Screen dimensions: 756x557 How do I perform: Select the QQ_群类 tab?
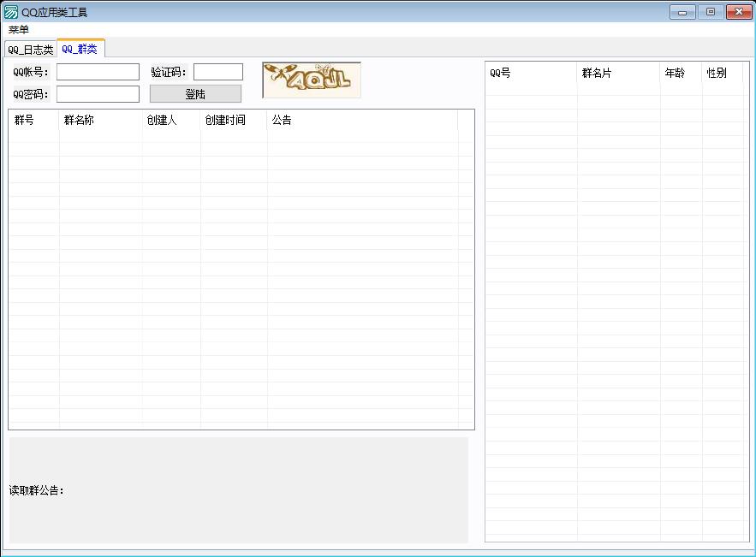80,49
